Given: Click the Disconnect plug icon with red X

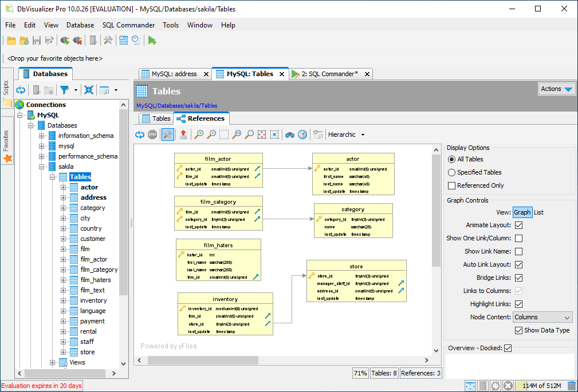Looking at the screenshot, I should click(x=77, y=41).
